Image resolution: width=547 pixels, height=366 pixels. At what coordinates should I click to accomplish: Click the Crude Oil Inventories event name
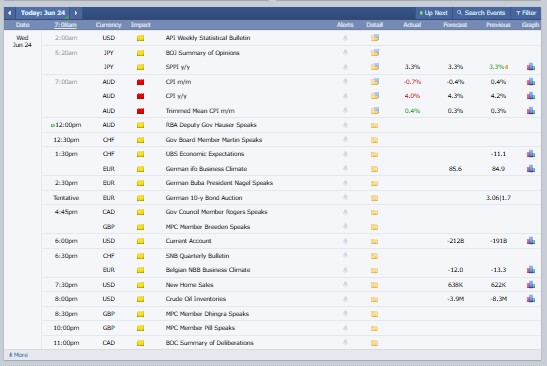[196, 299]
